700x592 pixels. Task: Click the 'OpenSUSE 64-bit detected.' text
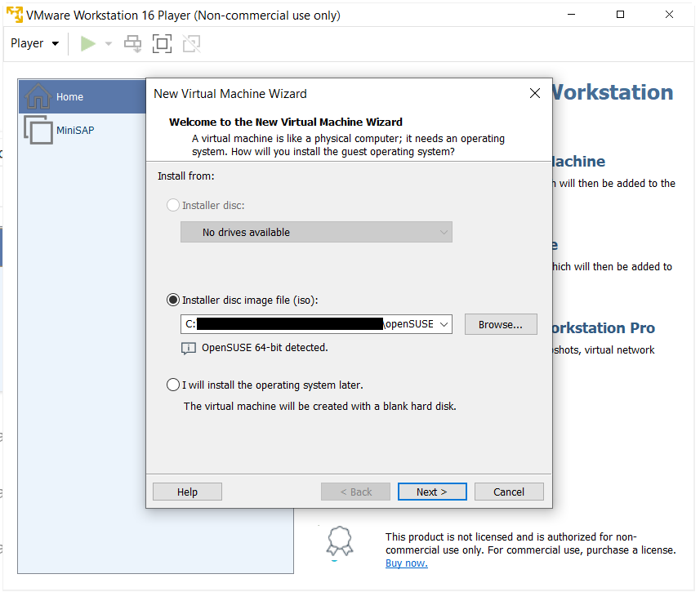pos(265,348)
